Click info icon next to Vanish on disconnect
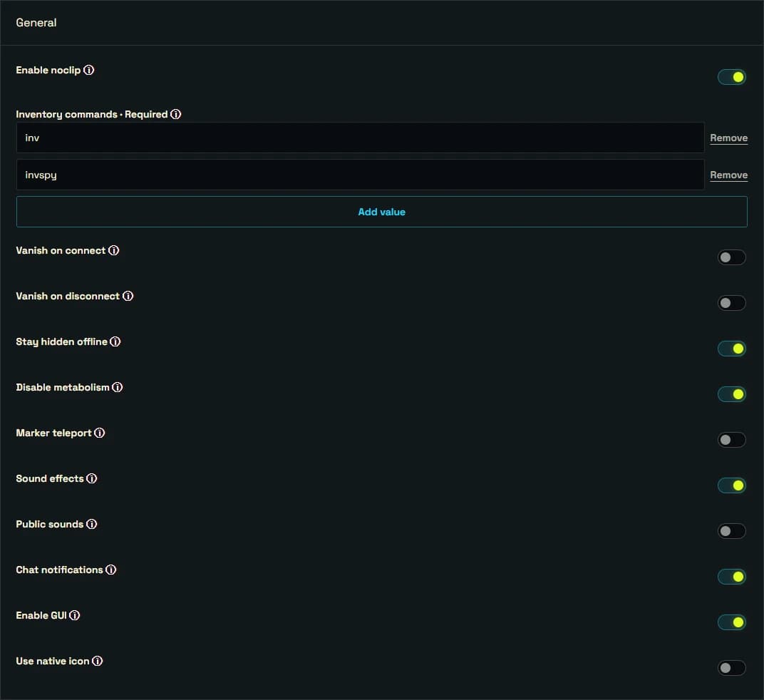This screenshot has height=700, width=764. pos(128,297)
